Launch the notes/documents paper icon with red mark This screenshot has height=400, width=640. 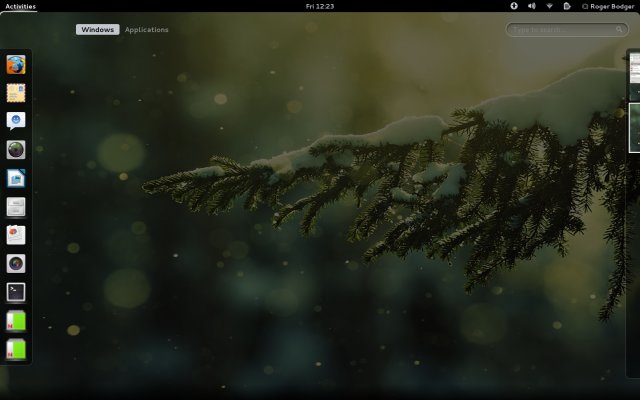[16, 235]
